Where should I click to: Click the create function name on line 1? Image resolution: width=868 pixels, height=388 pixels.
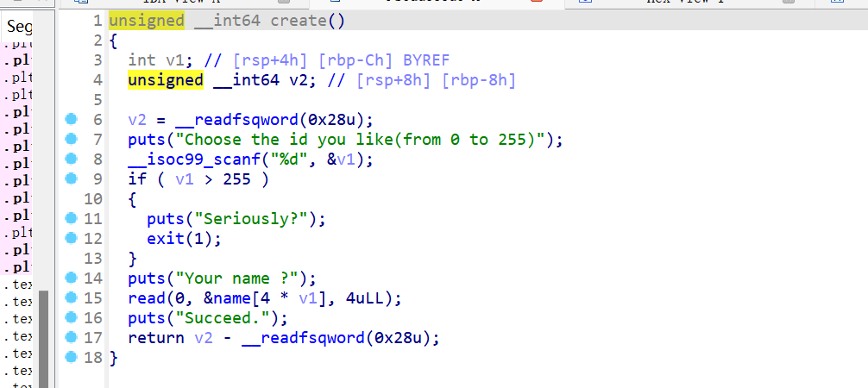click(x=298, y=20)
